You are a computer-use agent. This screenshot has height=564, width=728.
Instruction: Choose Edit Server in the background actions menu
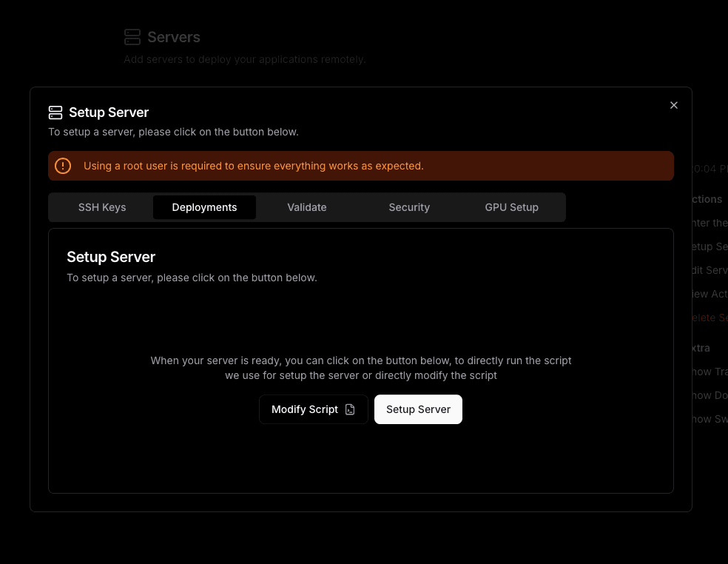click(x=709, y=270)
